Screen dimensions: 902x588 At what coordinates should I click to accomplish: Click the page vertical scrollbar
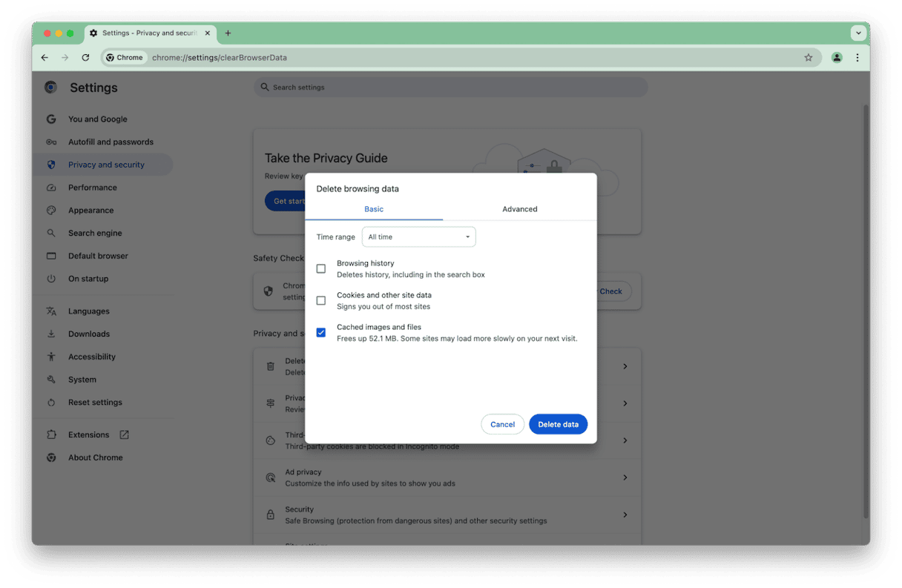pos(866,311)
